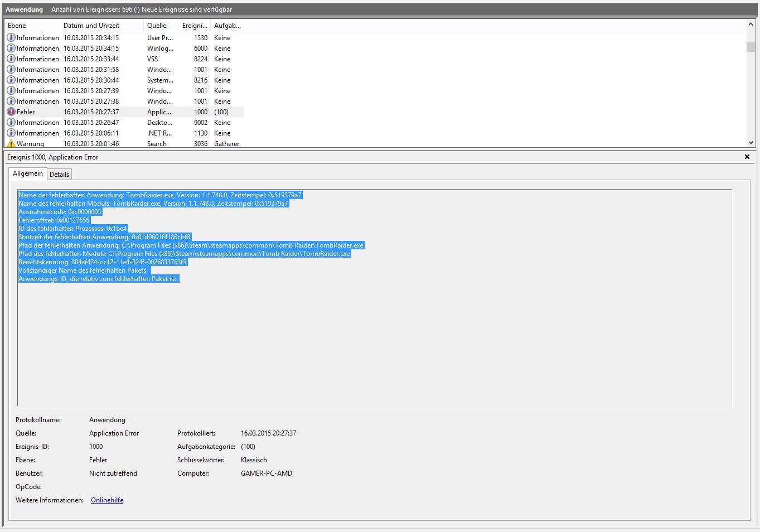Click info icon of event at 20:27:38
This screenshot has width=760, height=532.
11,101
